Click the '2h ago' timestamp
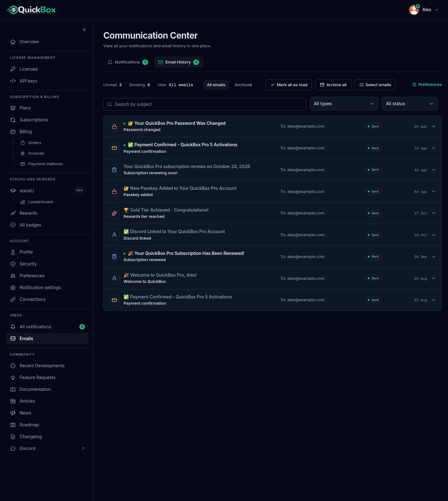 point(421,126)
